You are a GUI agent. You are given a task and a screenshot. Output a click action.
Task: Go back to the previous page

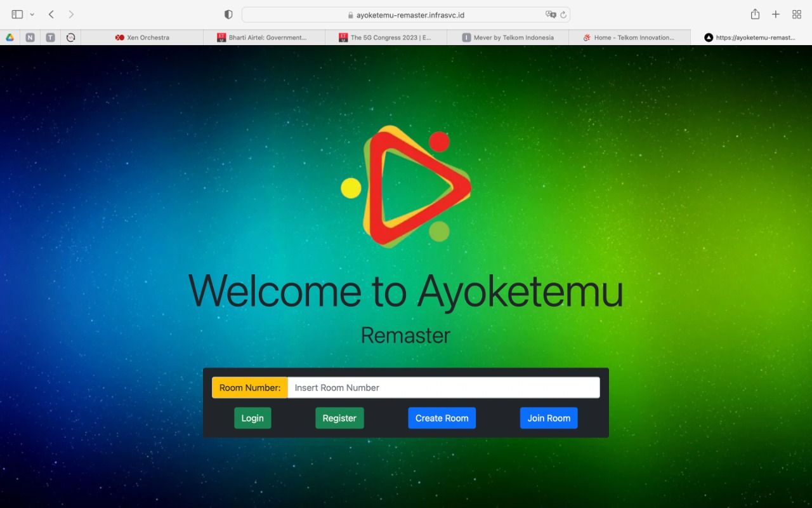coord(51,14)
